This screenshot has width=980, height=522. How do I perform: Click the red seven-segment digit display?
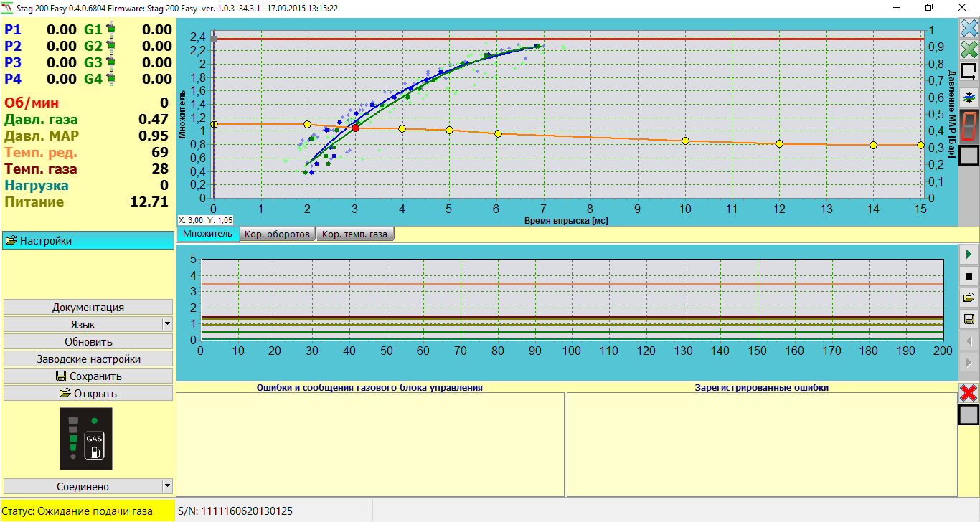(969, 126)
